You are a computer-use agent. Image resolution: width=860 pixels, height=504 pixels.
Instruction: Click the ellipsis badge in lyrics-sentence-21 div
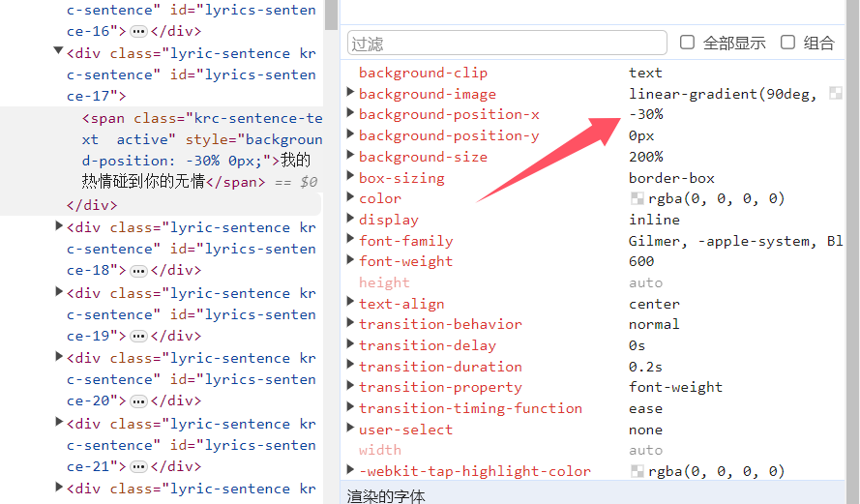138,466
